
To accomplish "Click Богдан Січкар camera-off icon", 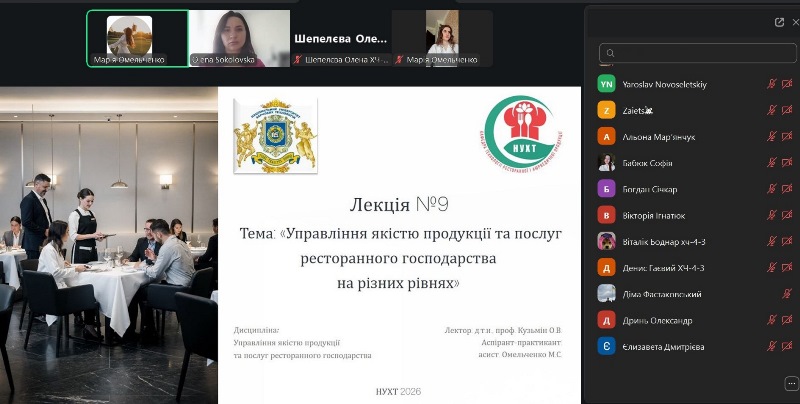I will coord(787,189).
